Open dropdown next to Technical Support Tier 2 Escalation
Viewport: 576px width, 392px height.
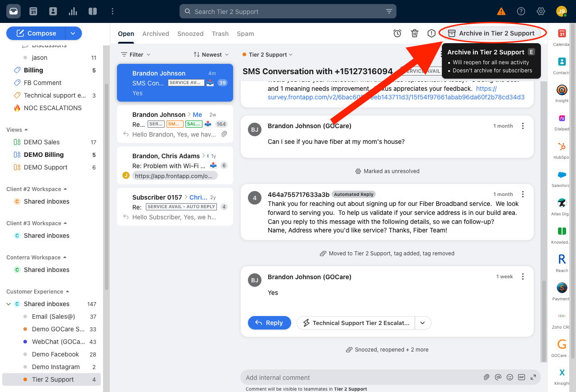tap(423, 323)
